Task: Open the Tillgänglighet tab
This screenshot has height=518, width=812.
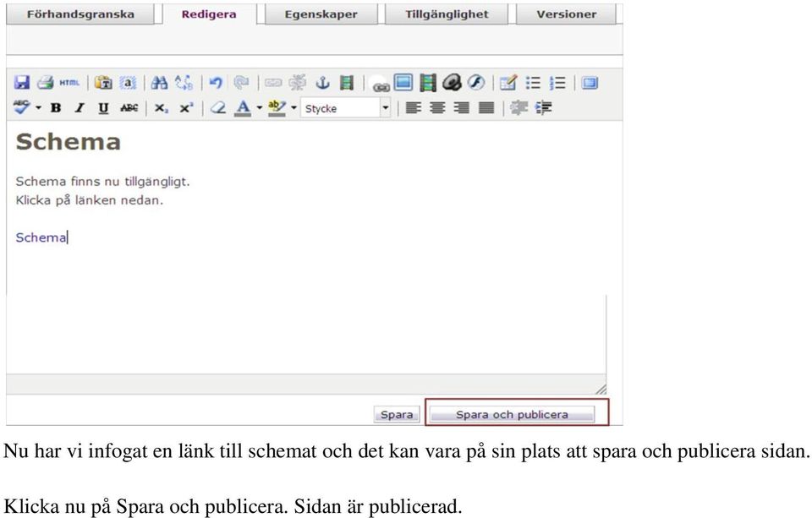Action: tap(447, 14)
